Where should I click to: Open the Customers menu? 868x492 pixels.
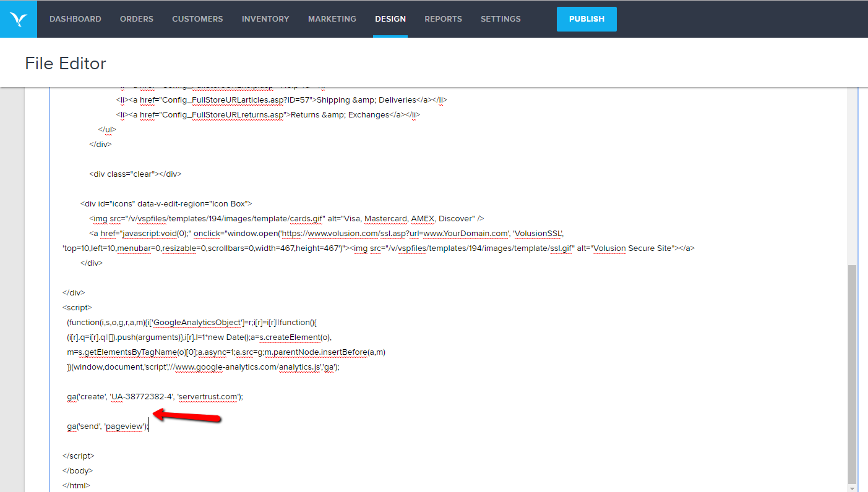coord(198,19)
